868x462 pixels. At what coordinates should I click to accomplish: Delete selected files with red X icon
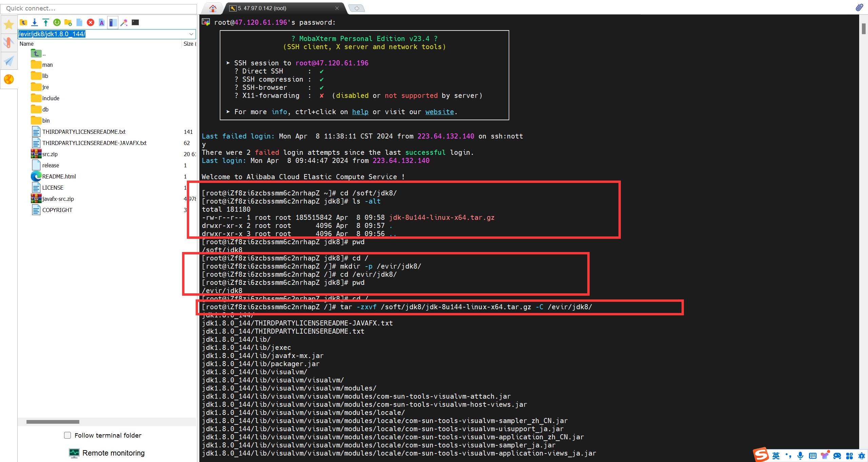tap(91, 22)
